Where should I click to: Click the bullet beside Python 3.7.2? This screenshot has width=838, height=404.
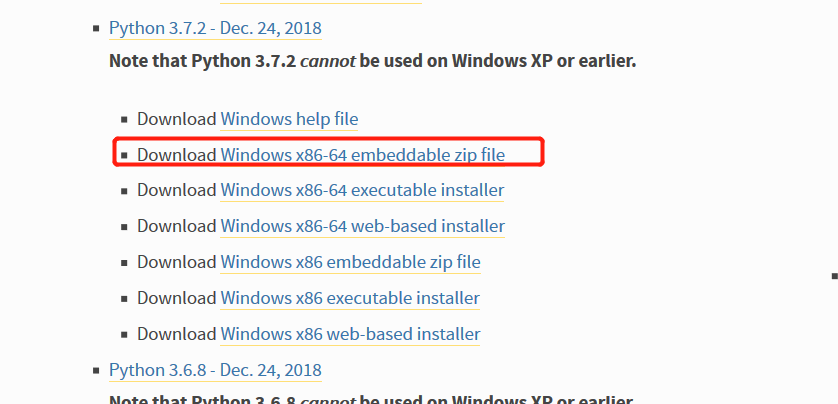[x=95, y=29]
